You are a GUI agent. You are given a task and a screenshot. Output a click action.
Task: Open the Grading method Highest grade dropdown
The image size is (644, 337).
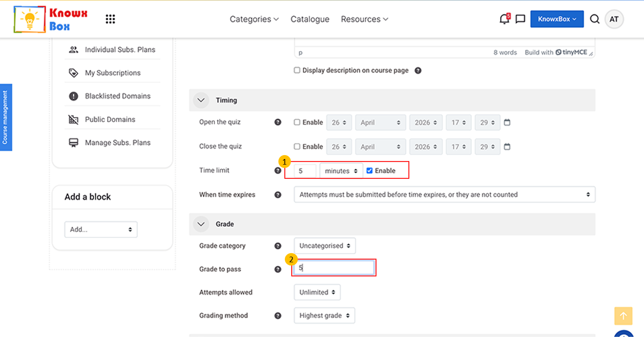tap(325, 316)
